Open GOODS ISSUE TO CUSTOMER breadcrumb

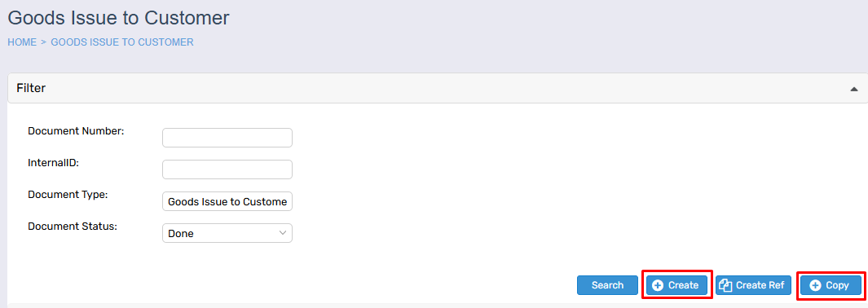tap(122, 42)
